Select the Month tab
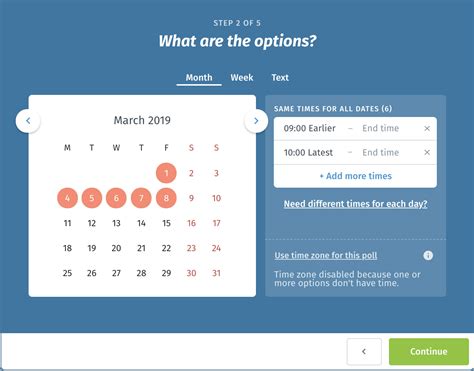The image size is (474, 371). (x=199, y=78)
